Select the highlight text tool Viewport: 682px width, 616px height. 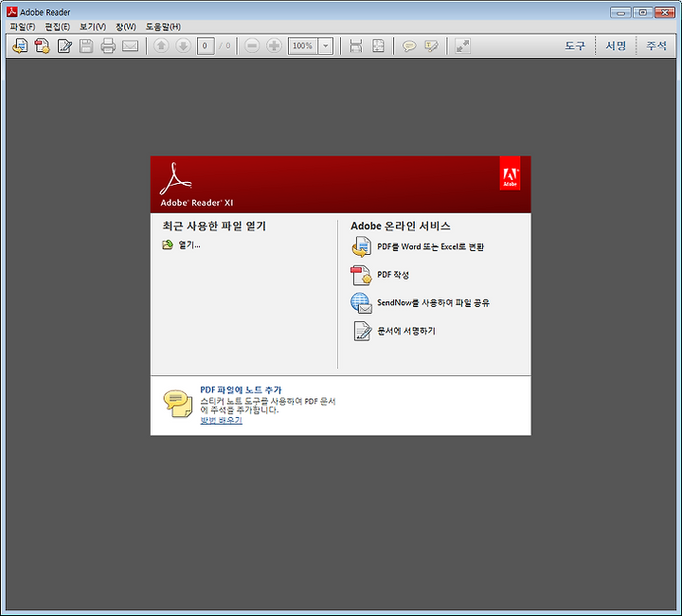(x=431, y=45)
